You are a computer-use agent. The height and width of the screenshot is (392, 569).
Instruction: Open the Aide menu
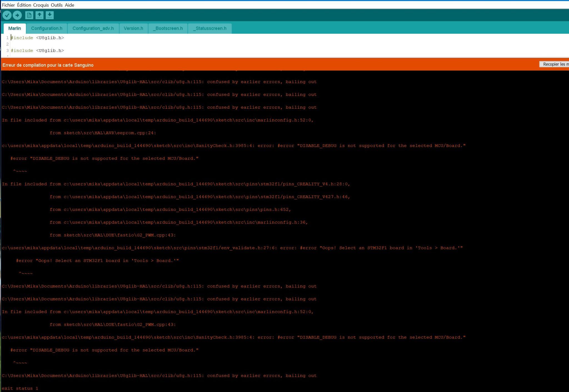tap(69, 5)
